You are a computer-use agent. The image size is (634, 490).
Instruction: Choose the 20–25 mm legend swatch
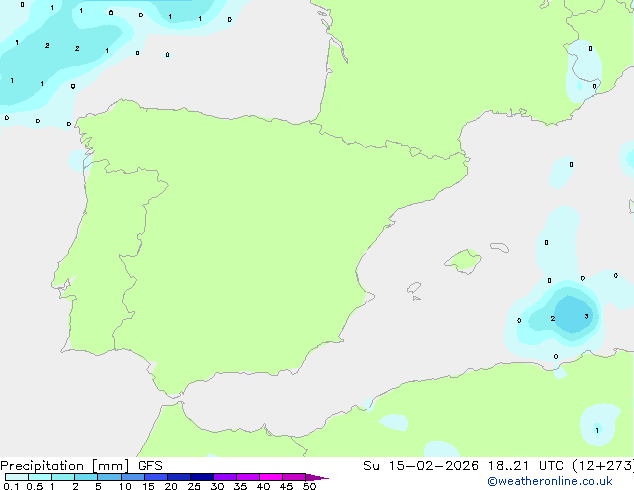tap(178, 477)
